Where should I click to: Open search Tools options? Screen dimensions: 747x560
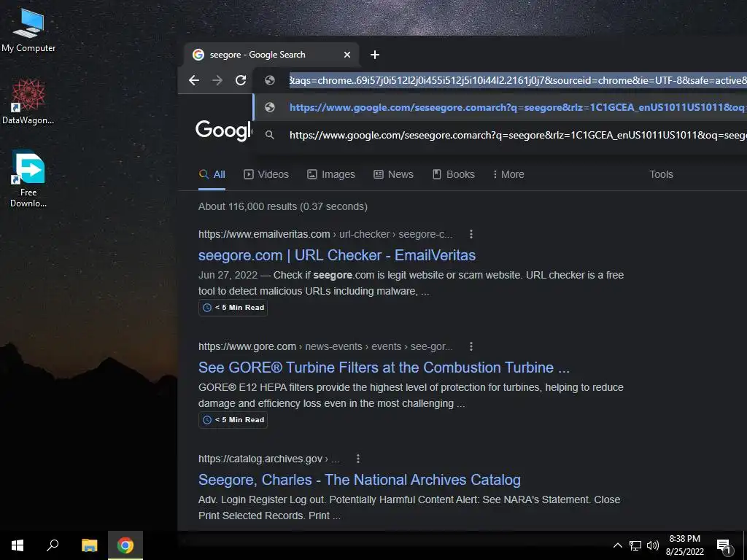pos(661,174)
